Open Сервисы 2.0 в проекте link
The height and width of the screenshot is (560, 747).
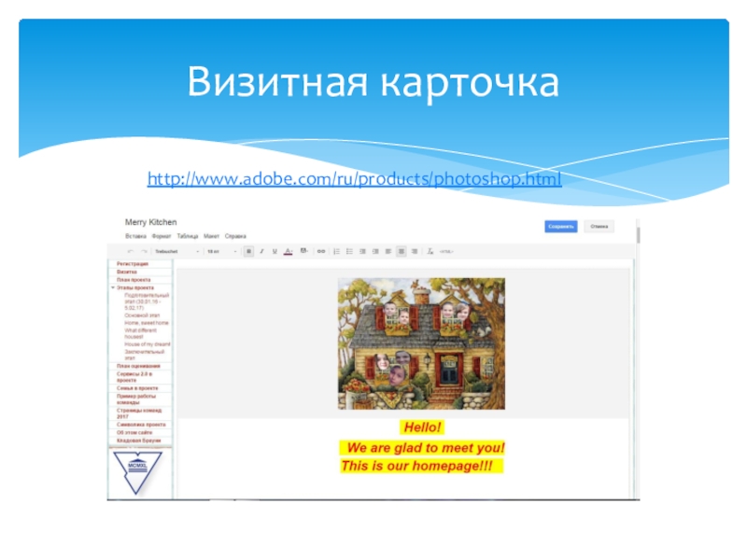point(134,377)
